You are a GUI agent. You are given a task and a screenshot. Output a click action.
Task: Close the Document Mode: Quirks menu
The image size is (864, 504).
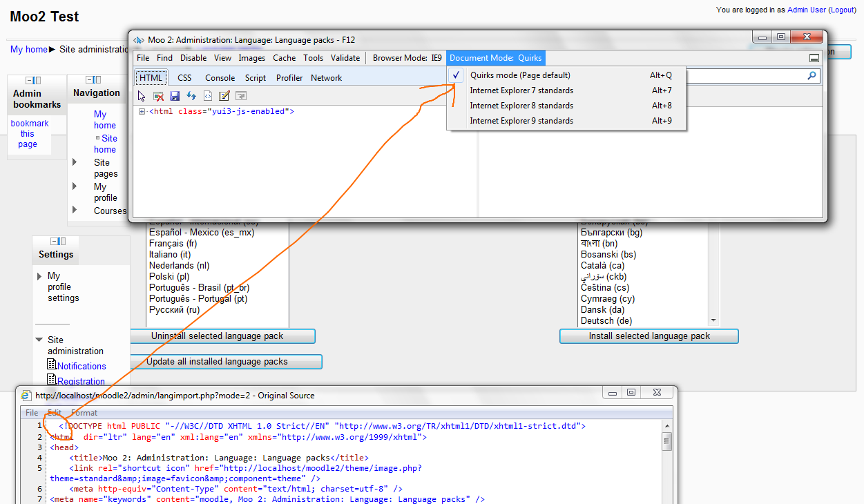pyautogui.click(x=496, y=58)
